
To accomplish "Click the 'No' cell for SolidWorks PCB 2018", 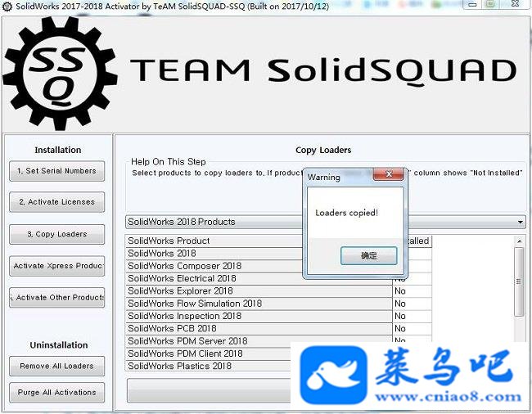I will (413, 329).
